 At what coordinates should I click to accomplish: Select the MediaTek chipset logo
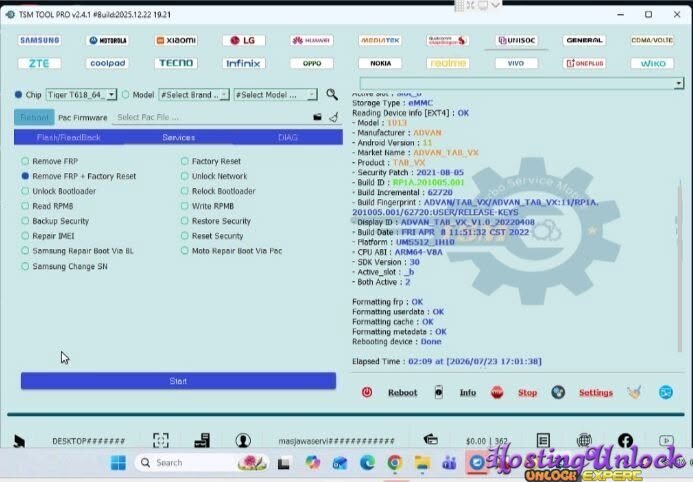click(380, 40)
